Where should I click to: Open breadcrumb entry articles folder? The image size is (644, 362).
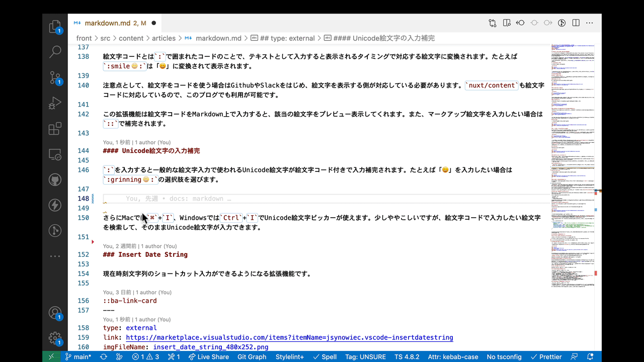(164, 38)
